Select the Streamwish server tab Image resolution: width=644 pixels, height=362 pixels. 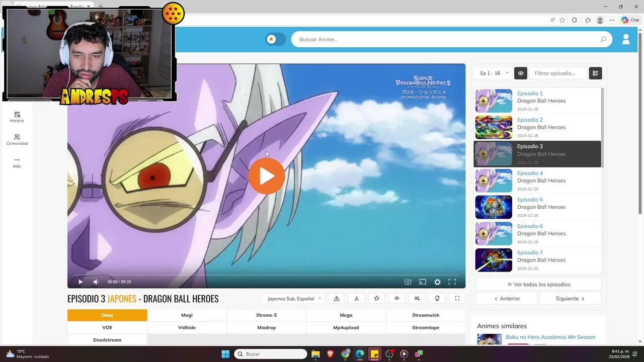pyautogui.click(x=426, y=315)
